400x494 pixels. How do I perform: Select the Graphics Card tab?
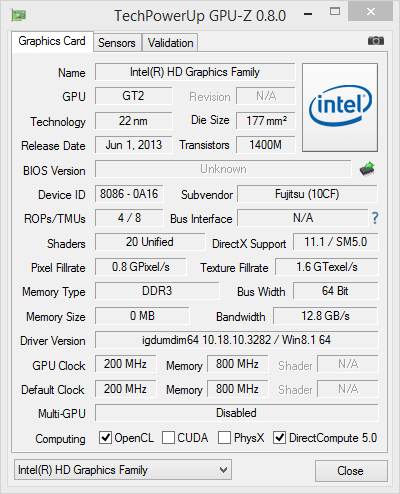click(x=52, y=41)
